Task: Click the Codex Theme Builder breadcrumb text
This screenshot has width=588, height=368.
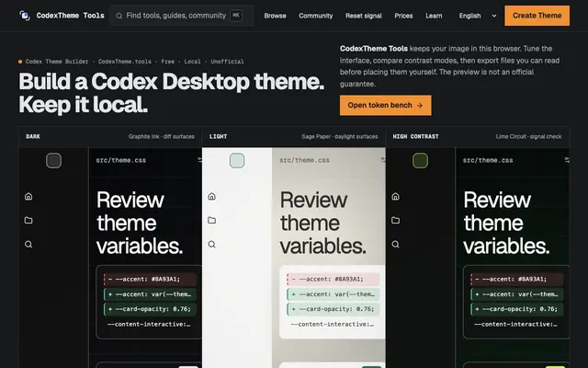Action: 57,62
